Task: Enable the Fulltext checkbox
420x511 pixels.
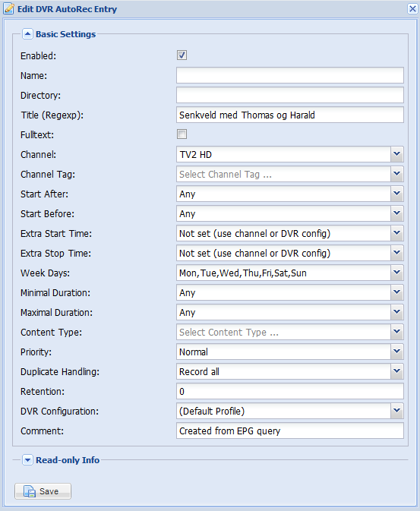Action: point(182,134)
